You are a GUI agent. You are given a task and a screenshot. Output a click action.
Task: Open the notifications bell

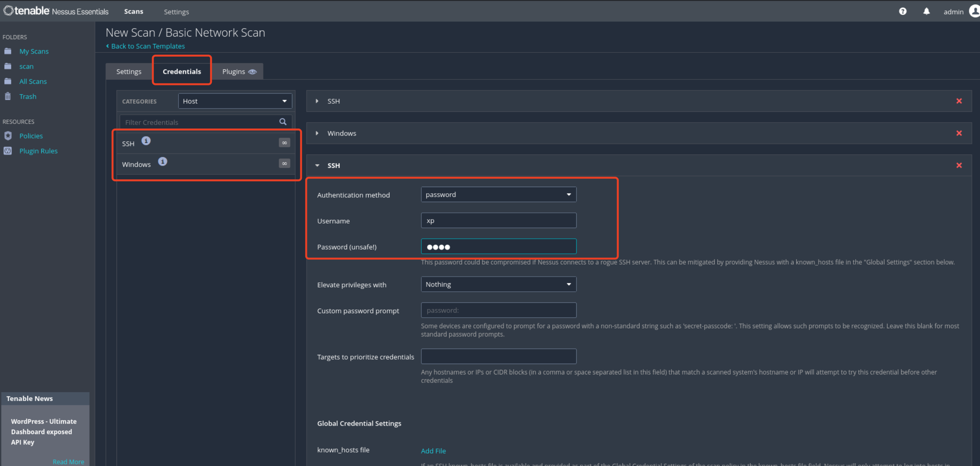coord(926,11)
